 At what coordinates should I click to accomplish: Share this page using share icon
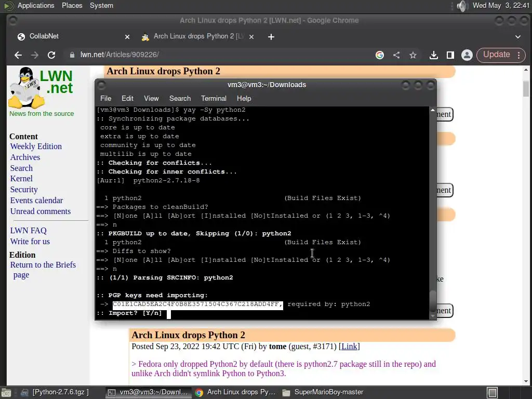click(x=396, y=55)
